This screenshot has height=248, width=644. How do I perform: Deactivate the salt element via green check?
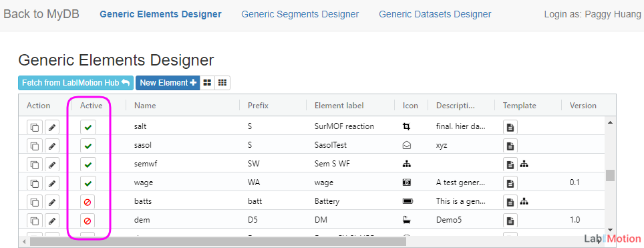coord(88,128)
